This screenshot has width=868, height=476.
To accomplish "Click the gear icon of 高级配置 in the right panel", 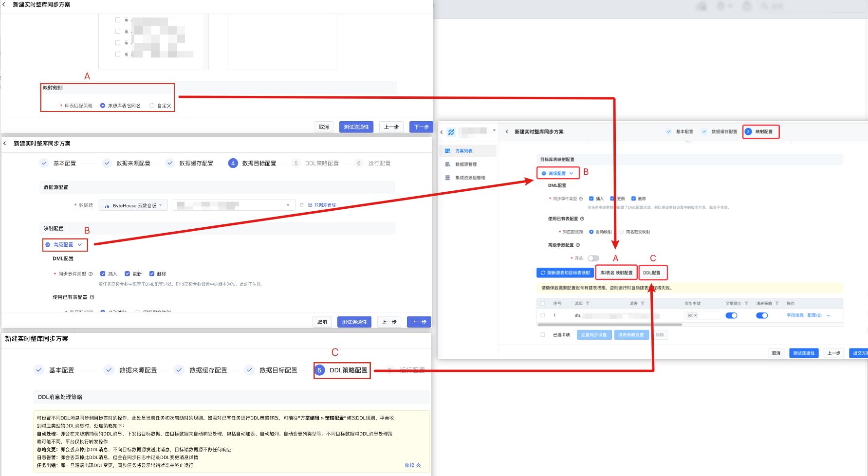I will coord(544,173).
